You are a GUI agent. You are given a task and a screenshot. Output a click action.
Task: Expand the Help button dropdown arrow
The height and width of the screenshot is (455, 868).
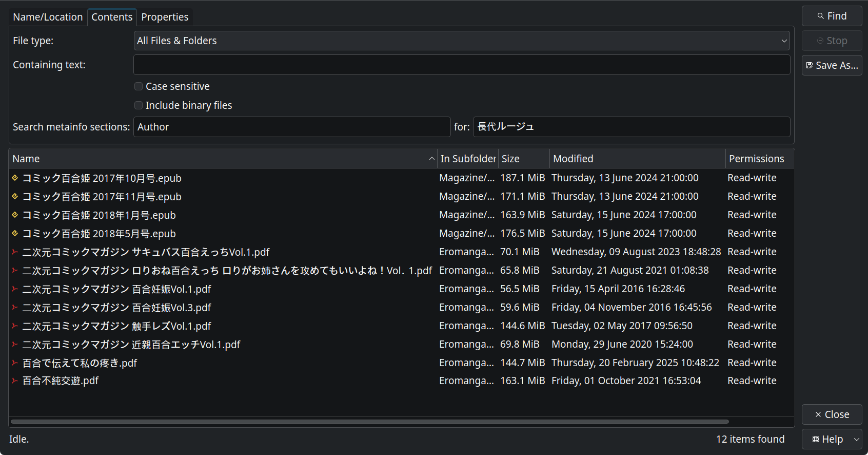tap(857, 439)
